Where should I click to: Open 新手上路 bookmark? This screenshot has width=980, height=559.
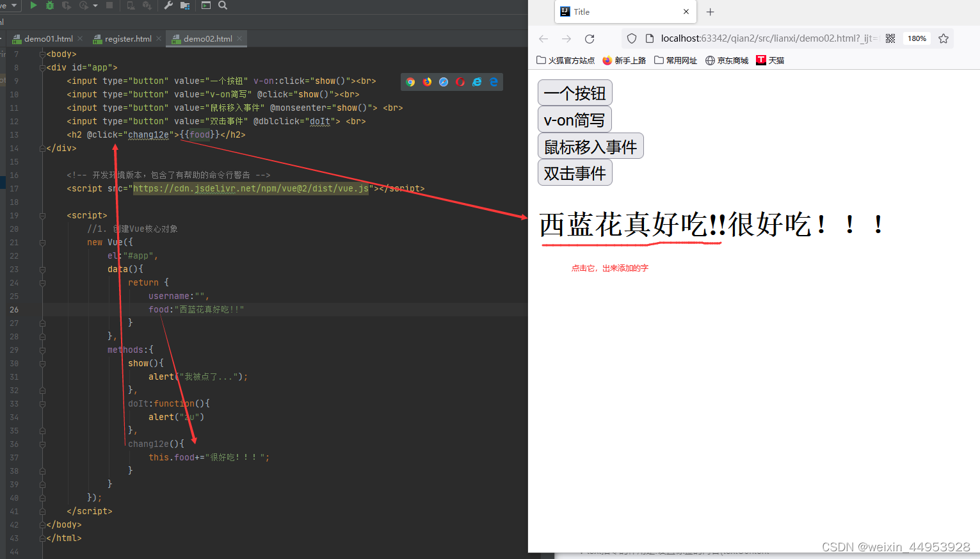(x=624, y=60)
